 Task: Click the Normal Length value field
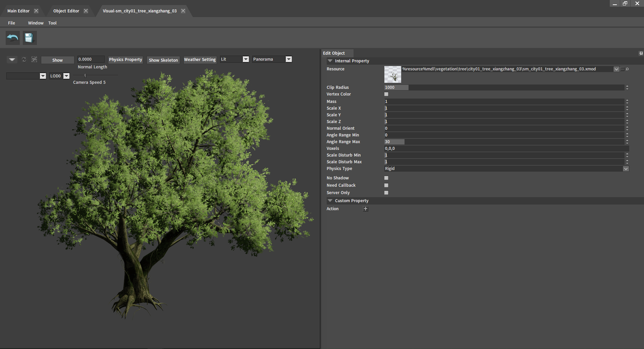(91, 59)
